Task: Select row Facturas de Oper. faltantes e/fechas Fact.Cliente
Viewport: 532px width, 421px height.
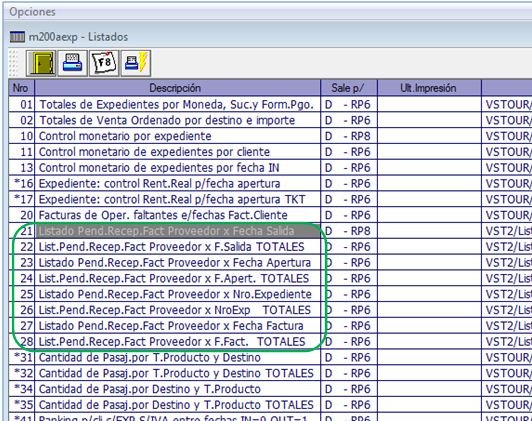Action: [177, 215]
